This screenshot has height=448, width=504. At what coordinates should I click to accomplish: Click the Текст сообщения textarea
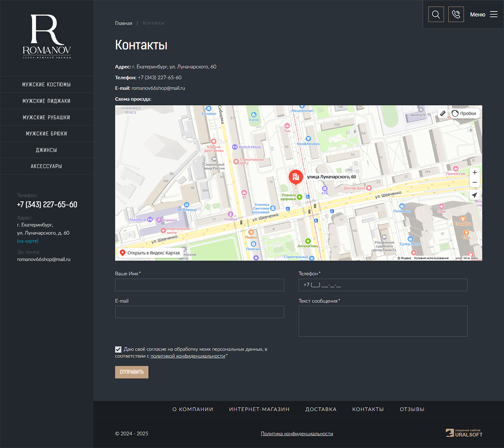[383, 321]
